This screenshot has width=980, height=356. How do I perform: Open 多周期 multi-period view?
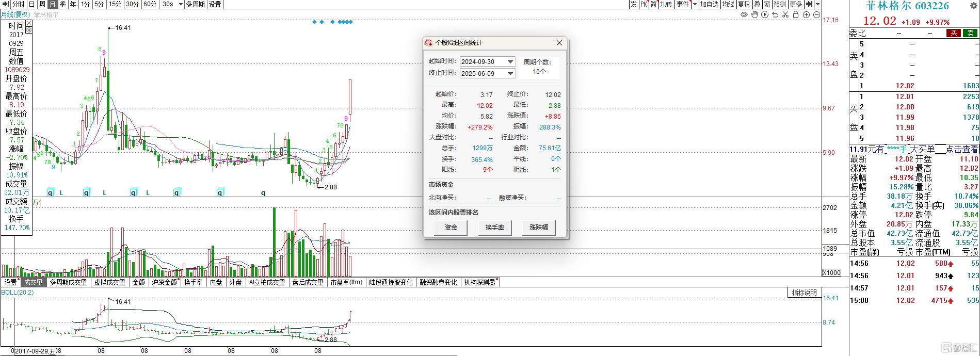pos(196,4)
